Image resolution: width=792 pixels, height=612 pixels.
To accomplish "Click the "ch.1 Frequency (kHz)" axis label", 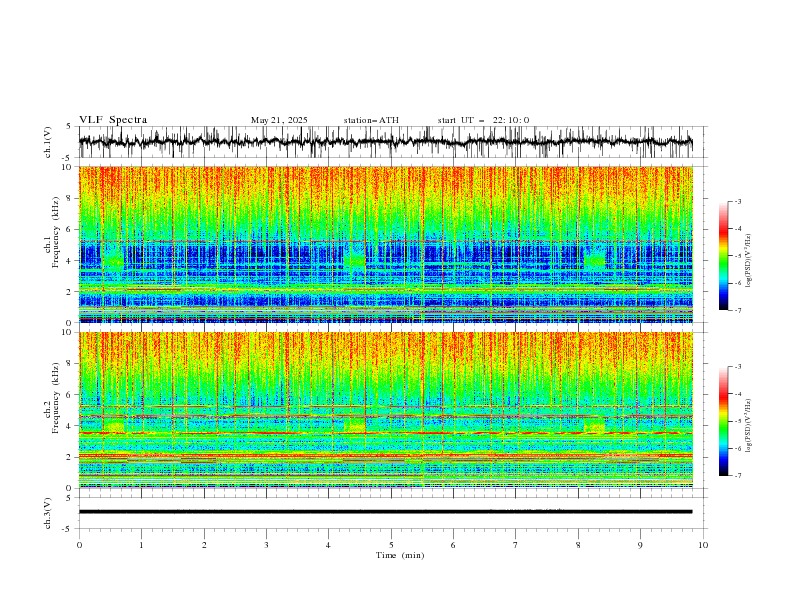I will 52,233.
